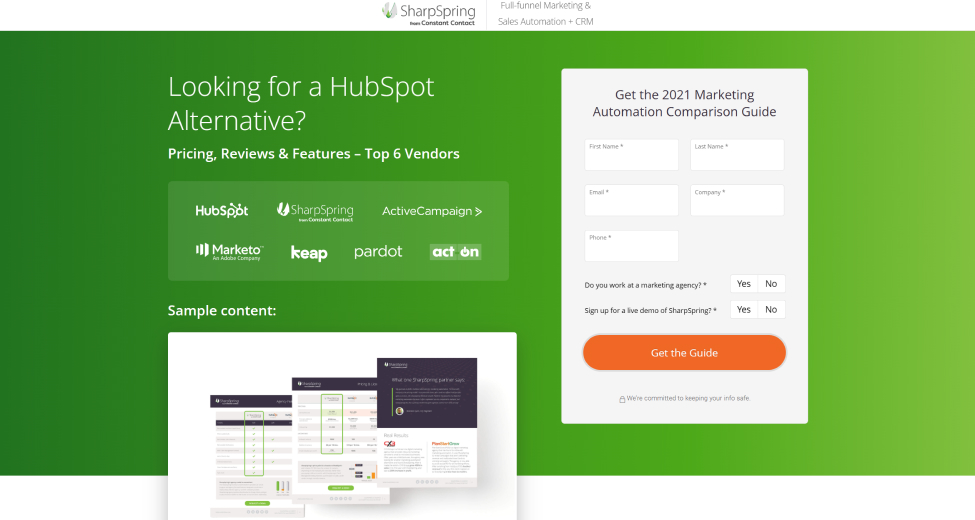975x520 pixels.
Task: Select No for marketing agency question
Action: tap(771, 284)
